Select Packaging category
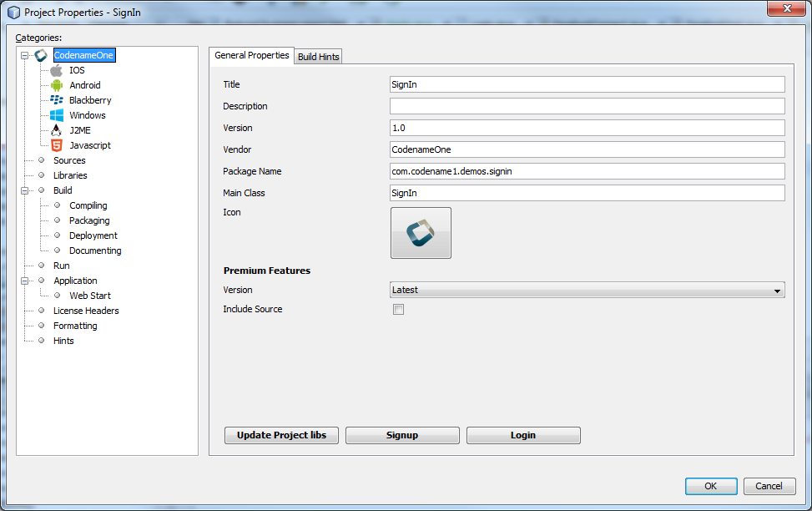The width and height of the screenshot is (812, 511). click(89, 220)
